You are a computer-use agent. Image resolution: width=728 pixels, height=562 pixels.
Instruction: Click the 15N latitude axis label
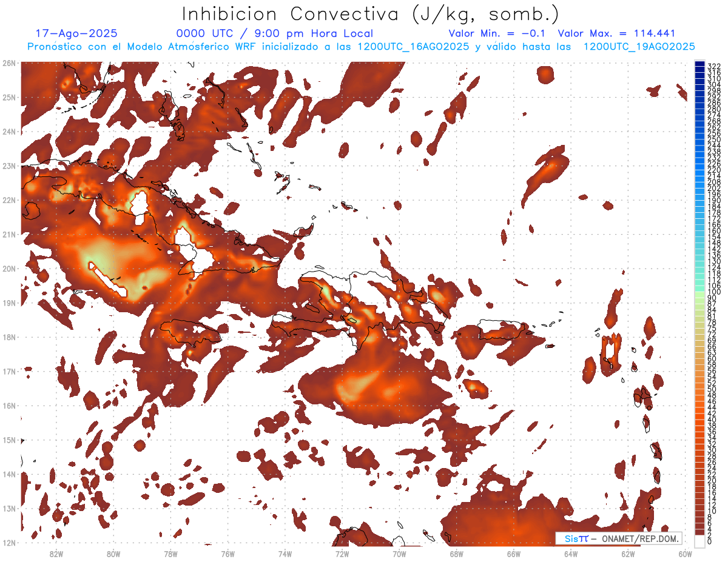(8, 440)
